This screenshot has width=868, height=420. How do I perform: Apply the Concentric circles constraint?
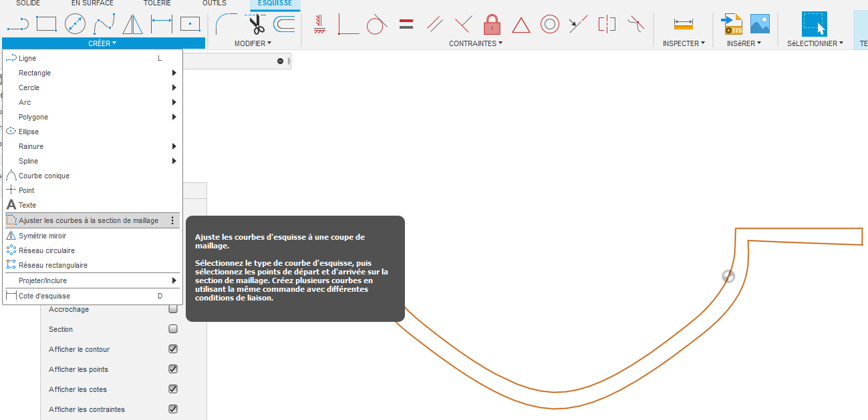click(x=549, y=25)
